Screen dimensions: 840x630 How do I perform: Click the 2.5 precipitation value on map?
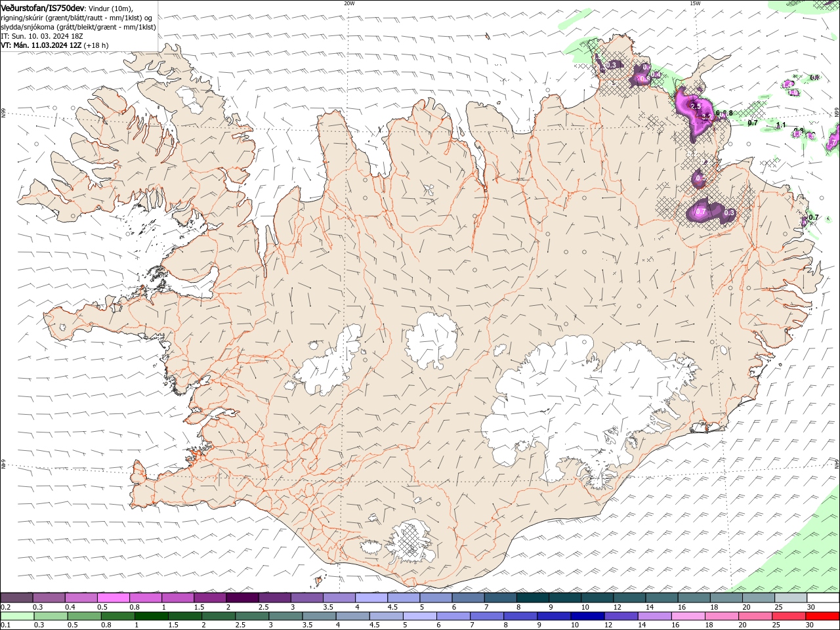(x=696, y=106)
